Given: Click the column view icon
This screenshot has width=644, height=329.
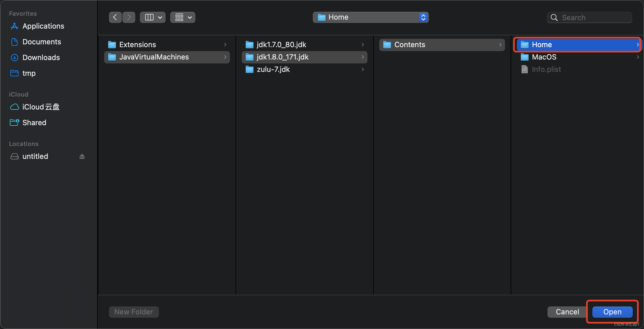Looking at the screenshot, I should 149,17.
